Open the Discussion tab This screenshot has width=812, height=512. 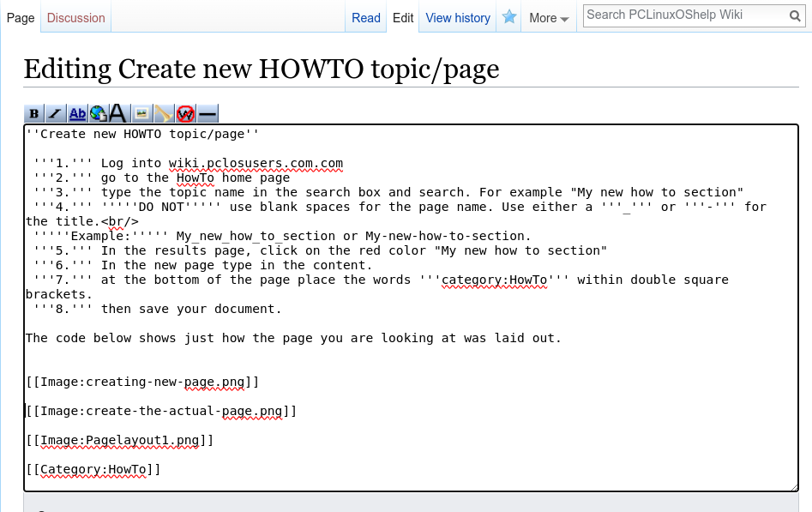pyautogui.click(x=75, y=18)
